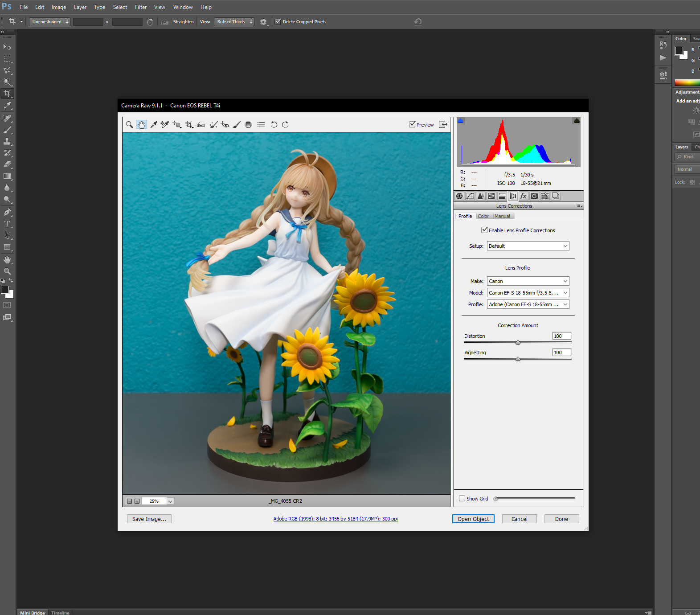Uncheck the Preview checkbox
This screenshot has height=615, width=700.
tap(413, 125)
